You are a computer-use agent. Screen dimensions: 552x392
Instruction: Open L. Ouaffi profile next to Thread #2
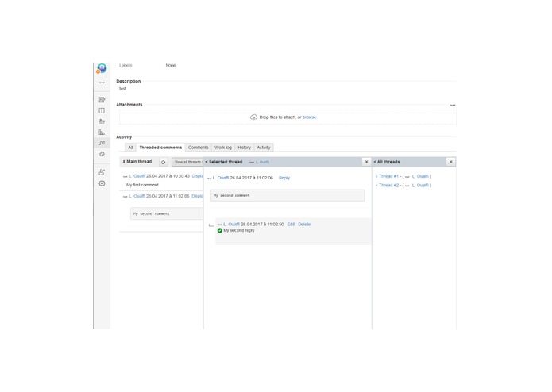pos(420,185)
